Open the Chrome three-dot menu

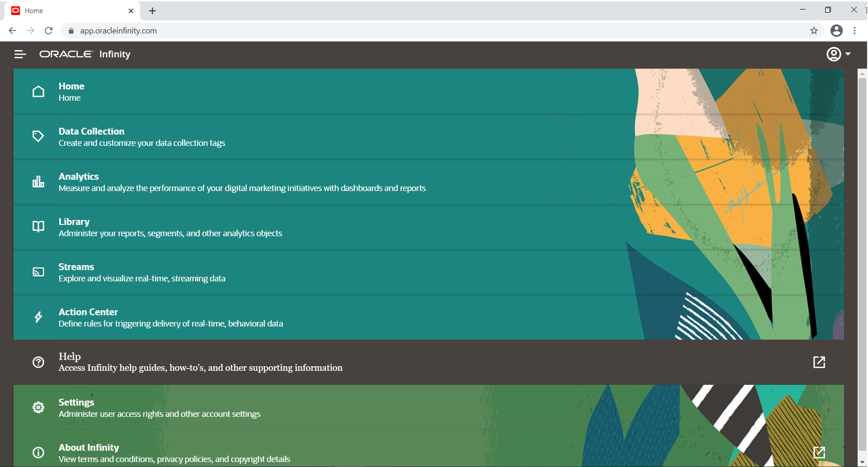(854, 31)
